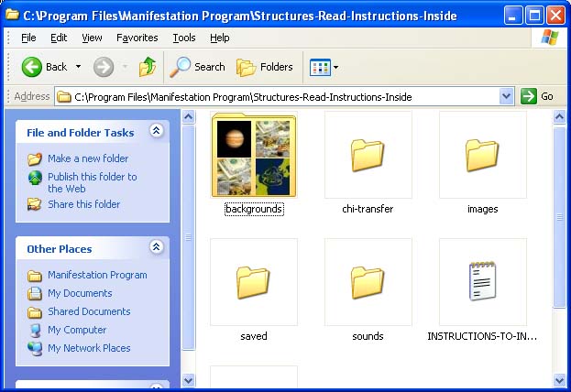The image size is (571, 392).
Task: Open the images folder
Action: [x=482, y=156]
